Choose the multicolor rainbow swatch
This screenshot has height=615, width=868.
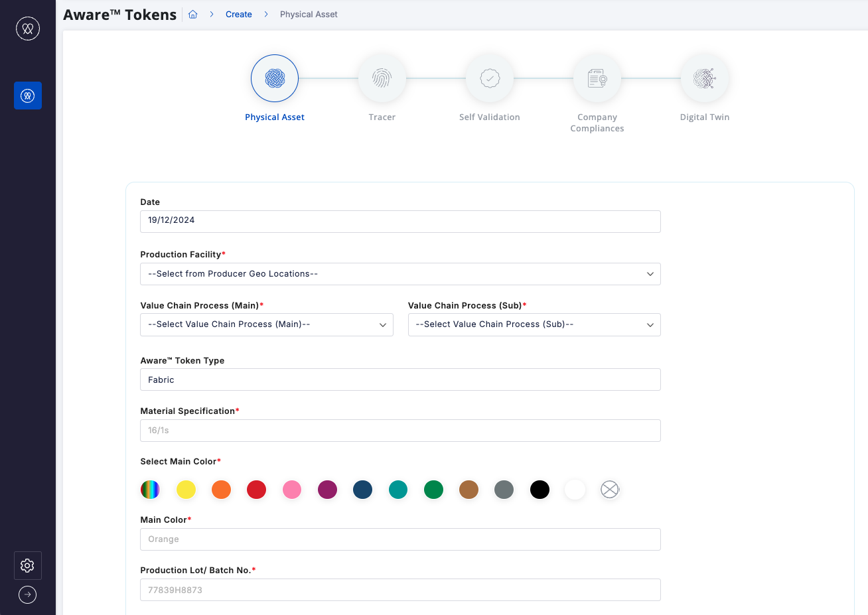(x=151, y=490)
